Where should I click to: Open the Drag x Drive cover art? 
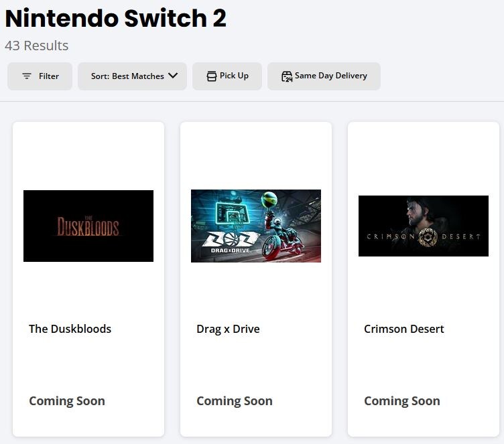(256, 226)
